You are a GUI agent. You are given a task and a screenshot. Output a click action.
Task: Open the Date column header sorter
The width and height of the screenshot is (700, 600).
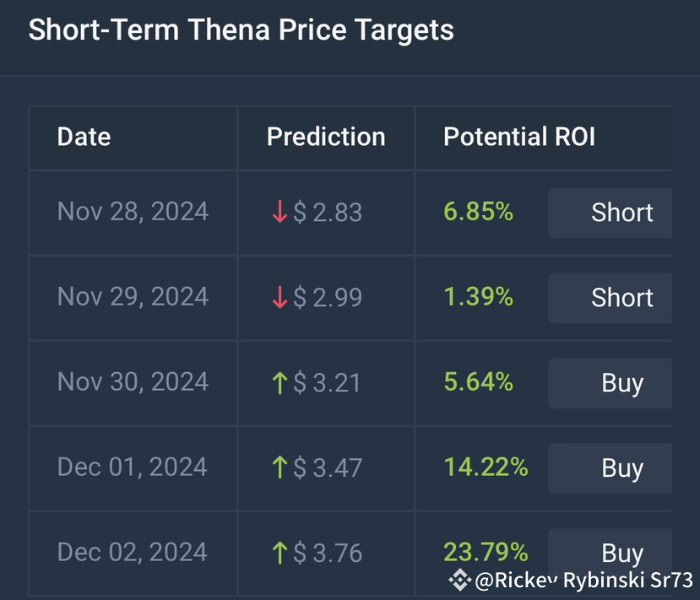tap(84, 137)
